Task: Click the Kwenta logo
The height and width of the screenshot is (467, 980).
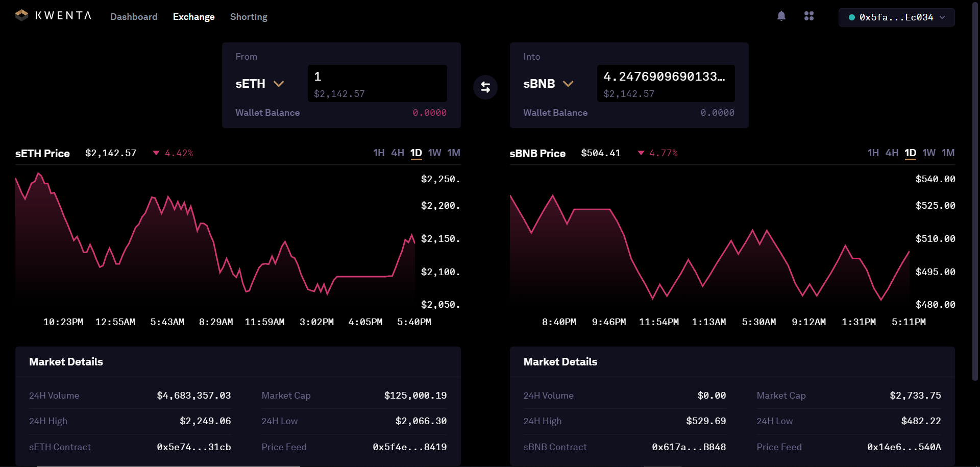Action: 54,16
